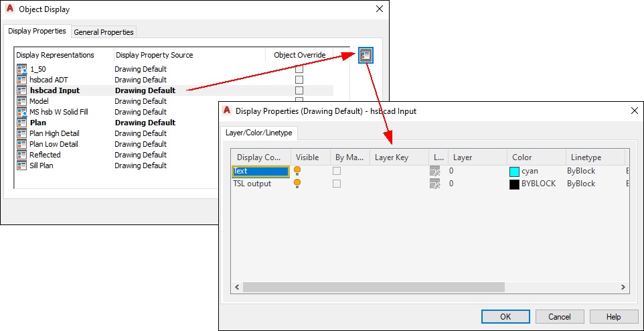The width and height of the screenshot is (644, 331).
Task: Enable Object Override for hsbcad Input
Action: coord(299,90)
